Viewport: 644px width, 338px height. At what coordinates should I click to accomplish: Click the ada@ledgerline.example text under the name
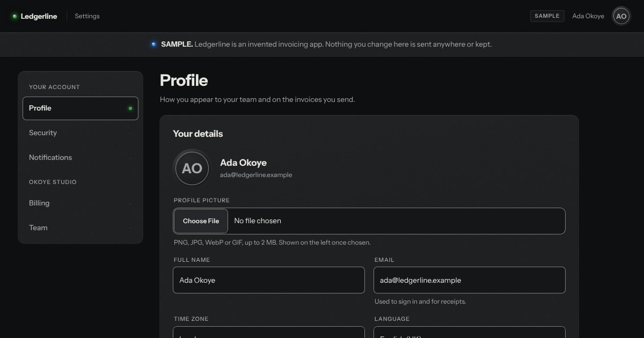tap(256, 175)
